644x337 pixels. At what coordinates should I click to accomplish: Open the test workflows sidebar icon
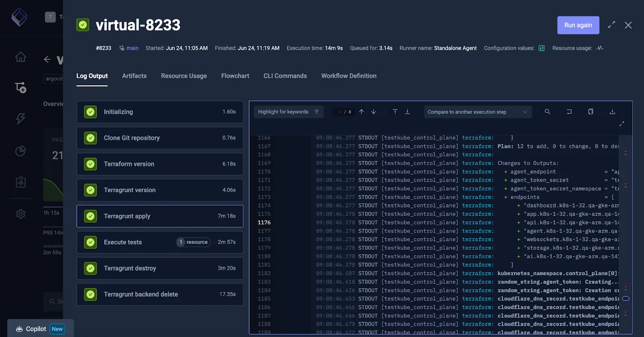(21, 88)
